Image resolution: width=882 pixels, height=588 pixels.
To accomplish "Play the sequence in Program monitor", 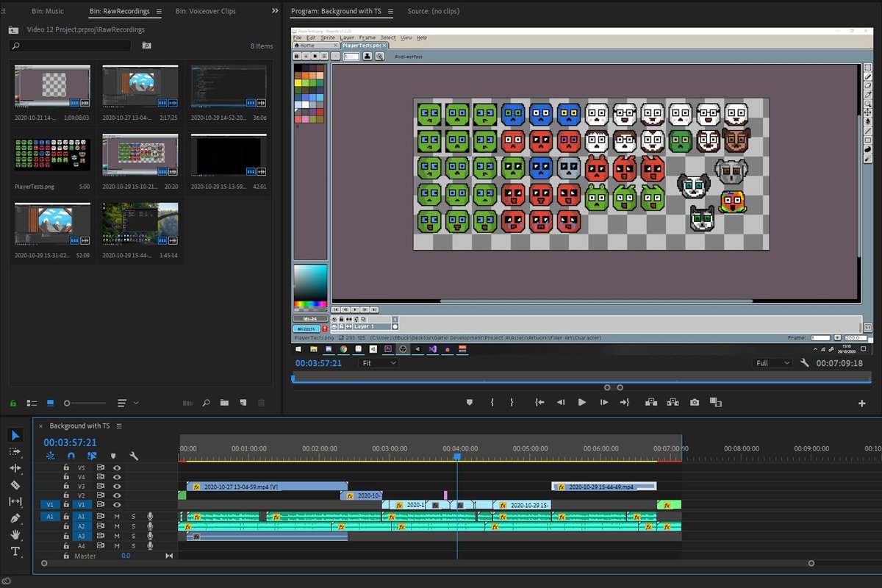I will point(582,402).
